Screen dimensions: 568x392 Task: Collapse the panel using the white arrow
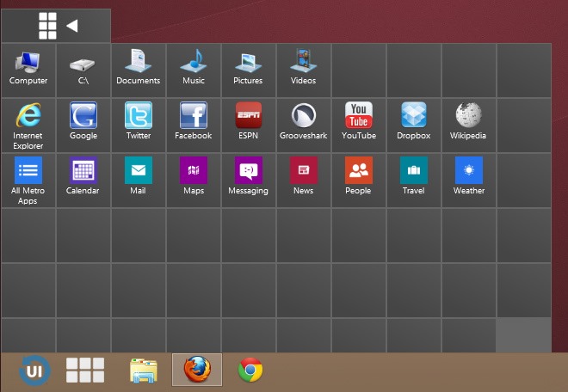point(72,26)
